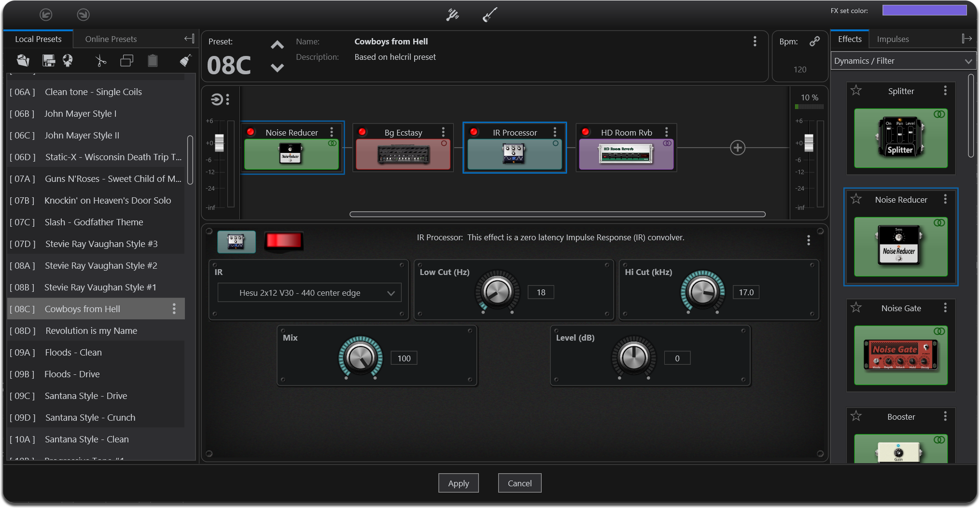The height and width of the screenshot is (508, 980).
Task: Click the tuner icon in top bar
Action: point(452,15)
